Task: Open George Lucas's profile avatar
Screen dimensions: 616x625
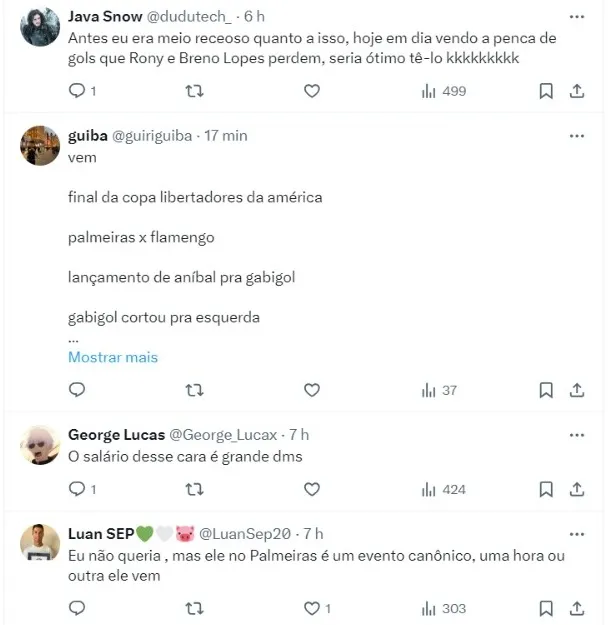Action: [x=41, y=446]
